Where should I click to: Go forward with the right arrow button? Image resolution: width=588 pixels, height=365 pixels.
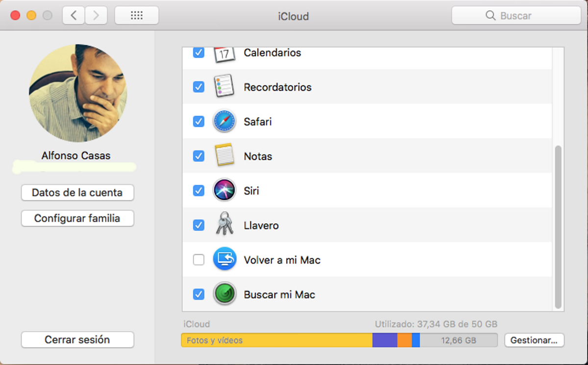coord(96,16)
